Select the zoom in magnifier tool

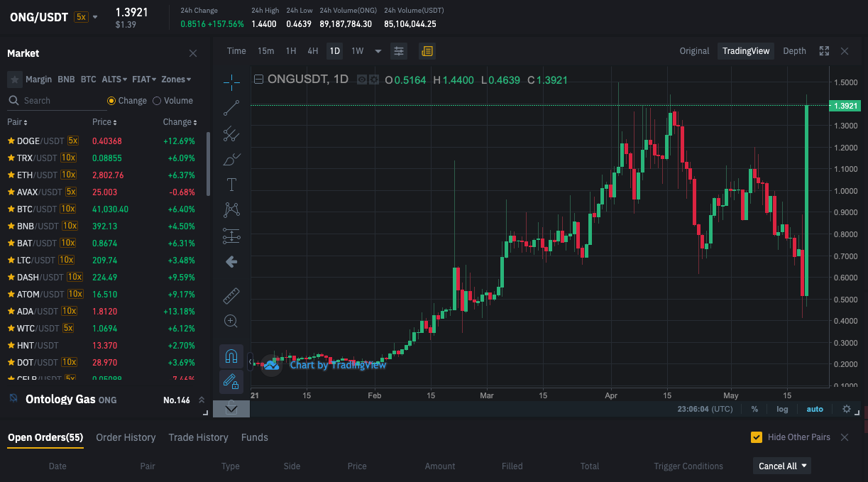(231, 321)
